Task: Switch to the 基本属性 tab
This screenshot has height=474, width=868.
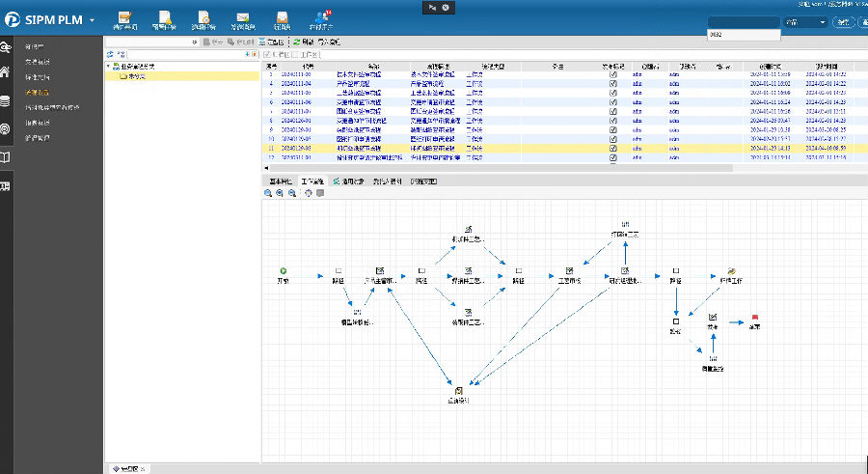Action: (x=281, y=181)
